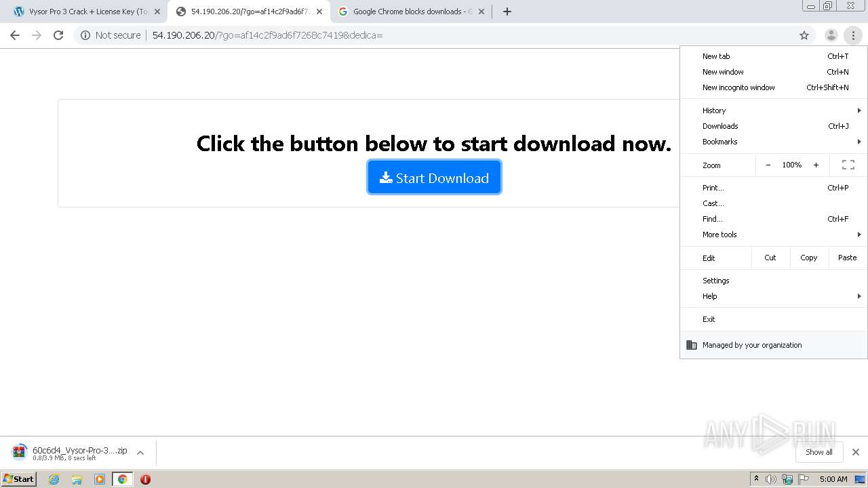Click Show all downloads button

pyautogui.click(x=818, y=452)
